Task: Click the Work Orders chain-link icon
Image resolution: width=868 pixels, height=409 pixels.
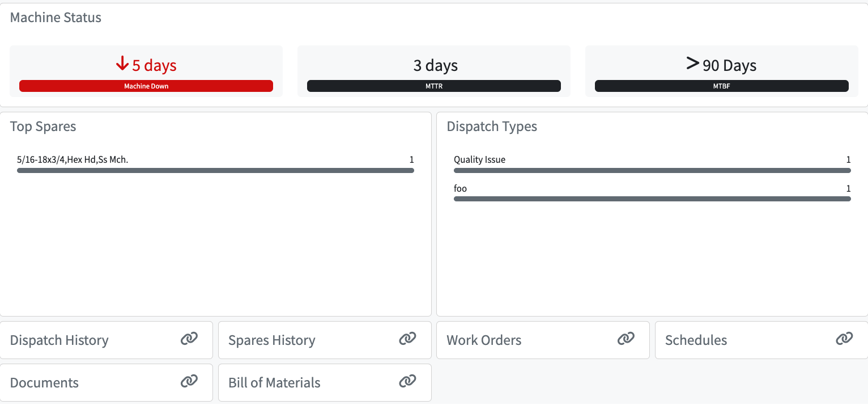Action: [x=626, y=339]
